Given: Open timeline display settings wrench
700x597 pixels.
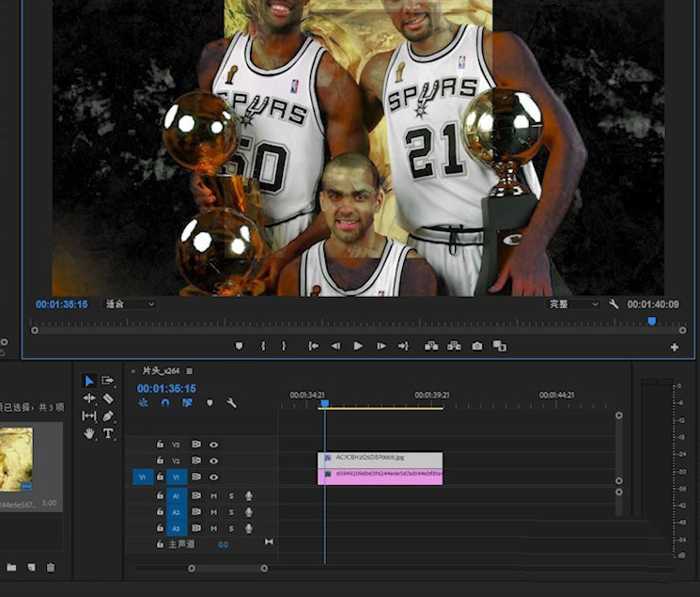Looking at the screenshot, I should pos(231,403).
